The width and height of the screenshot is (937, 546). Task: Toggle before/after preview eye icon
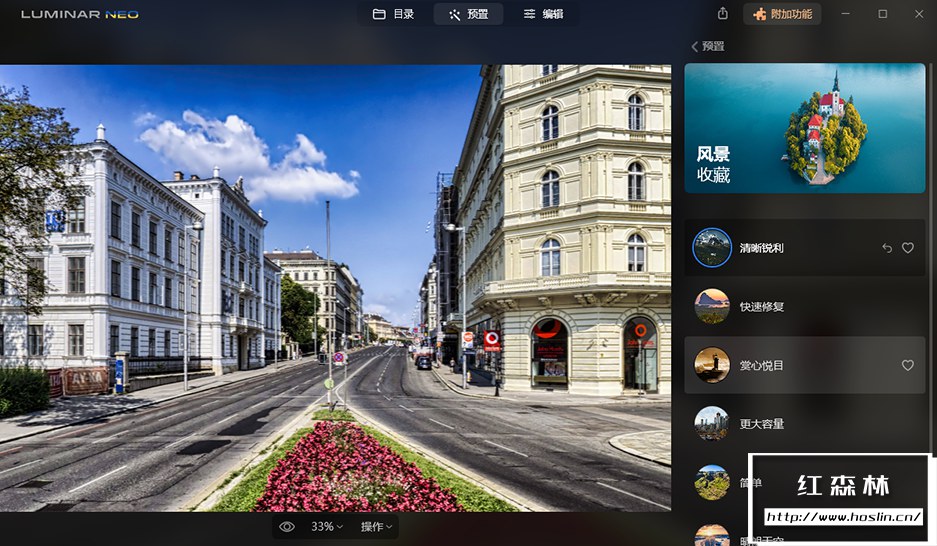pos(287,526)
